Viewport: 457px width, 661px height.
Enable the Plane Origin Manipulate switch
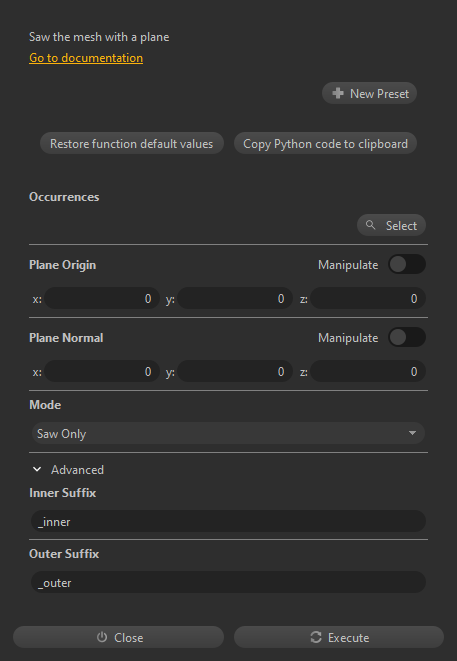(407, 264)
